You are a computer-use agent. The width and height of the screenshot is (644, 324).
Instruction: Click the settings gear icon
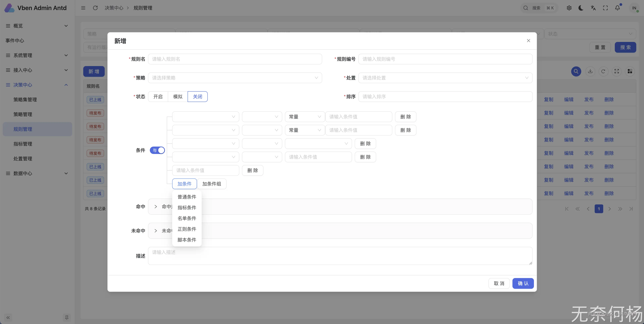click(x=569, y=8)
